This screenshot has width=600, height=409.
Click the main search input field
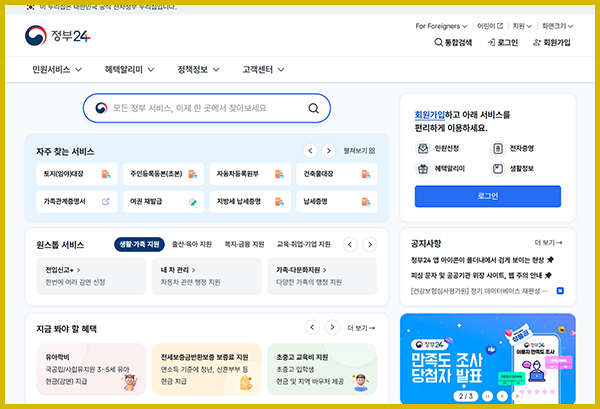(x=207, y=108)
